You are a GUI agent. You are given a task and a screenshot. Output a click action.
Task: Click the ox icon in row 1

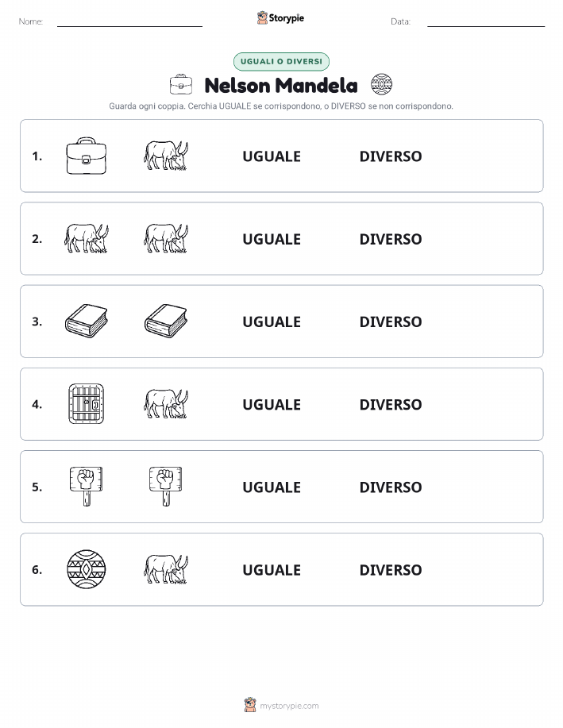(166, 156)
